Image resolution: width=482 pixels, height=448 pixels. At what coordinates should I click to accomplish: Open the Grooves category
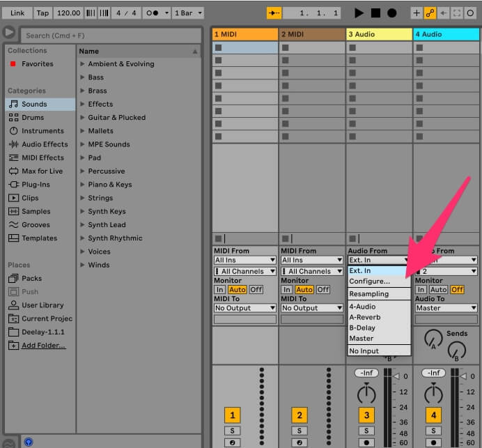(x=36, y=225)
